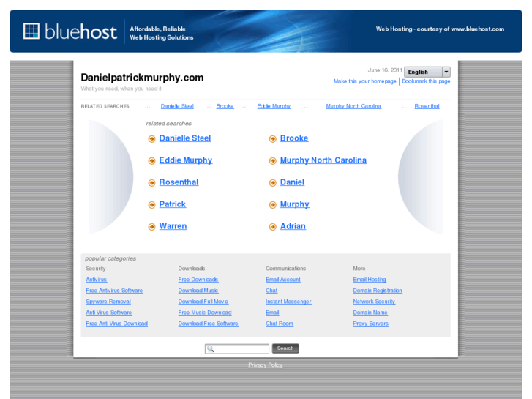532x399 pixels.
Task: Open Danielle Steel in top related searches bar
Action: 177,106
